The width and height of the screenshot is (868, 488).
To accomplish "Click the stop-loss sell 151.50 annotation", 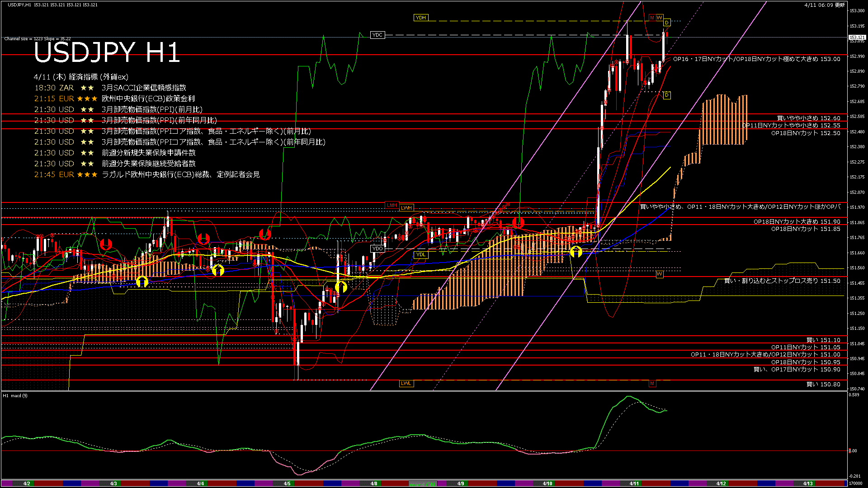I will click(782, 281).
